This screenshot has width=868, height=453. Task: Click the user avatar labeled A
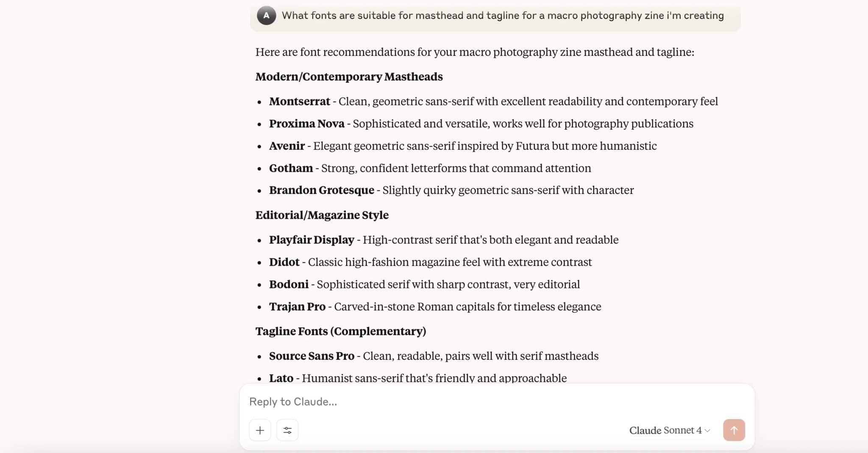[267, 16]
